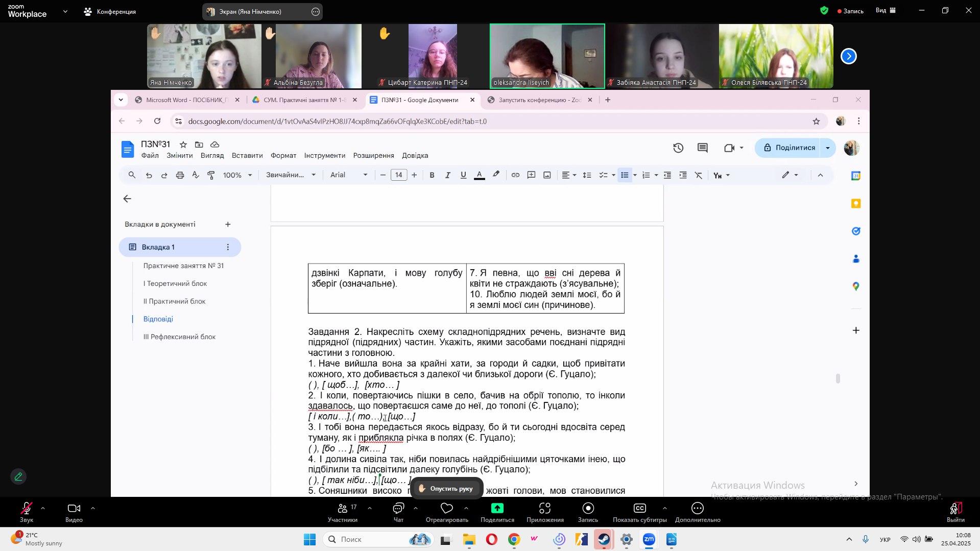
Task: Open version history clock icon
Action: (678, 148)
